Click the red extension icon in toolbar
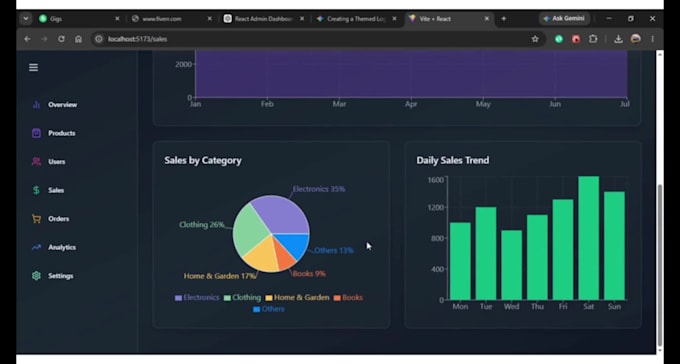This screenshot has width=680, height=364. [576, 39]
